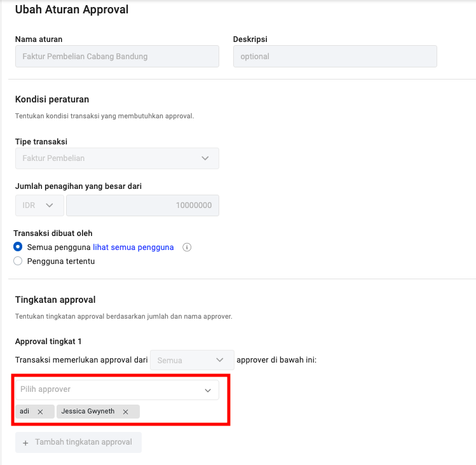
Task: Open the Semua approval requirement dropdown
Action: pos(192,360)
